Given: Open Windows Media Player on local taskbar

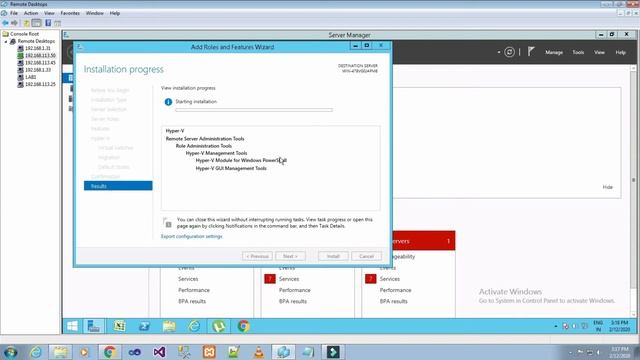Looking at the screenshot, I should click(84, 352).
